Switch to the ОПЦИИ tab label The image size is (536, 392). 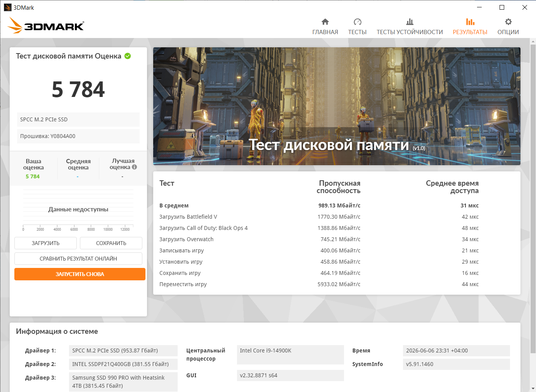click(x=508, y=32)
